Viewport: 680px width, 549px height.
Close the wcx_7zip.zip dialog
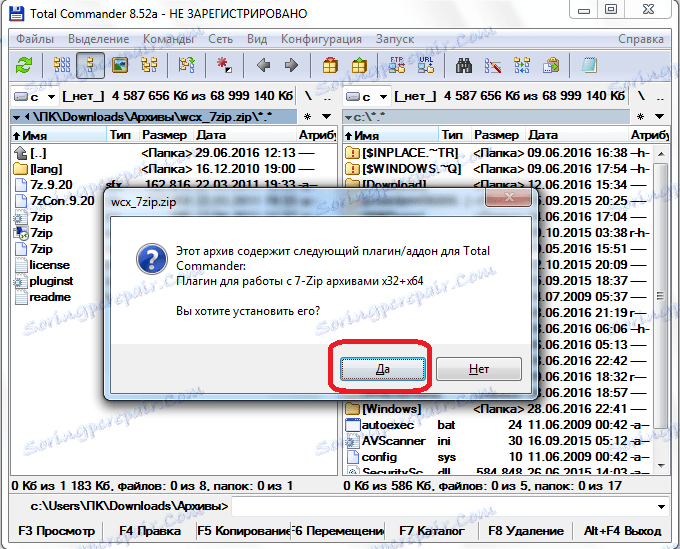tap(509, 198)
